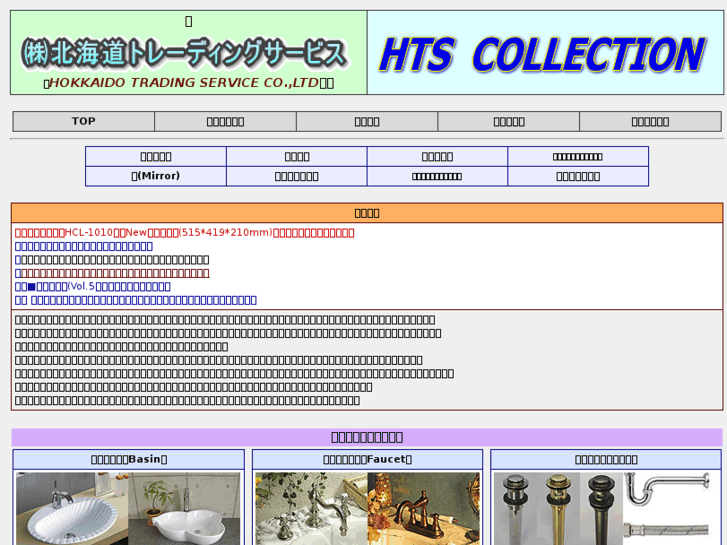Viewport: 727px width, 545px height.
Task: Click the chrome P-trap pipe image
Action: coord(667,489)
